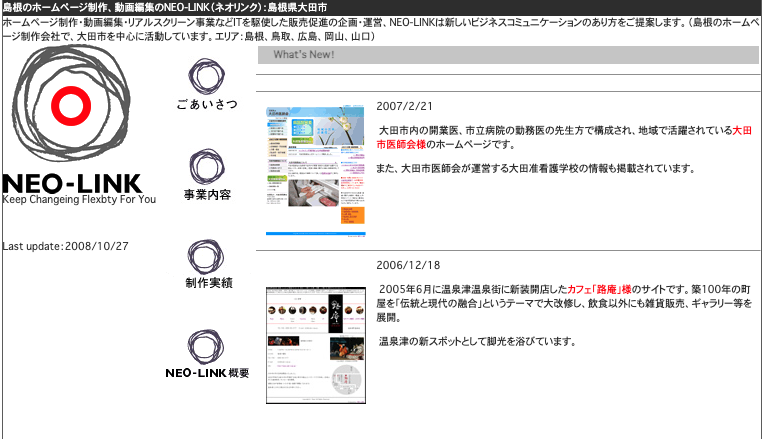Select the NEO-LINK概要 menu label
This screenshot has width=763, height=439.
[207, 373]
